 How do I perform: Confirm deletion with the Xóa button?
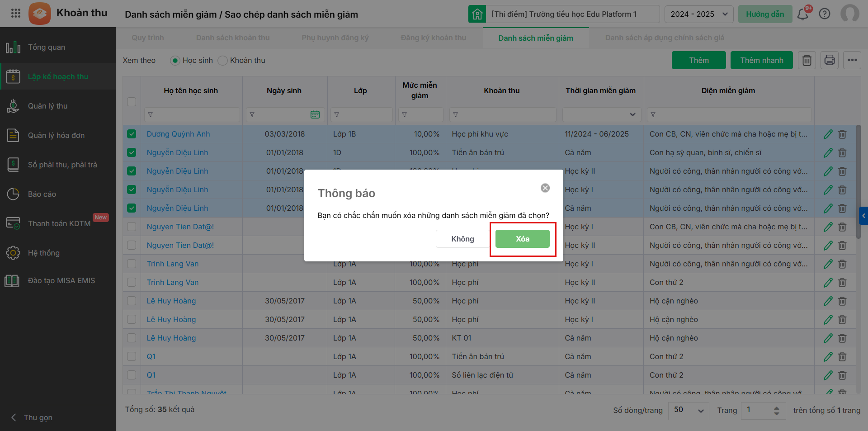point(522,239)
